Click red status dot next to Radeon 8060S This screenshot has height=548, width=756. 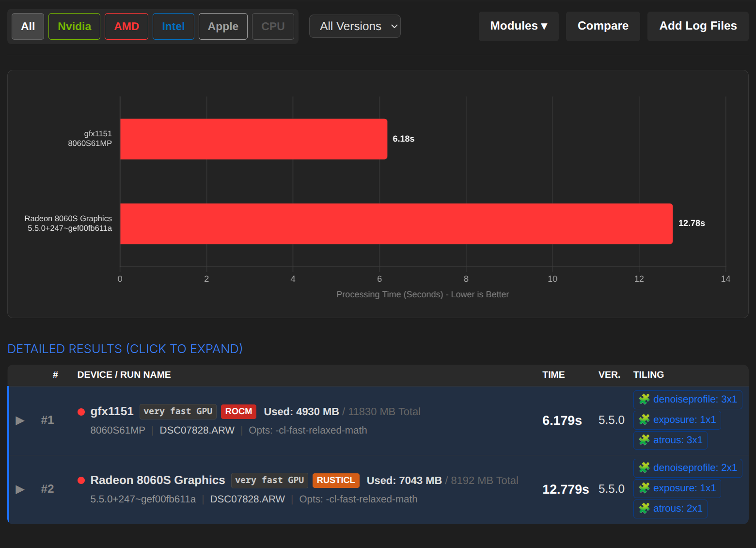81,481
